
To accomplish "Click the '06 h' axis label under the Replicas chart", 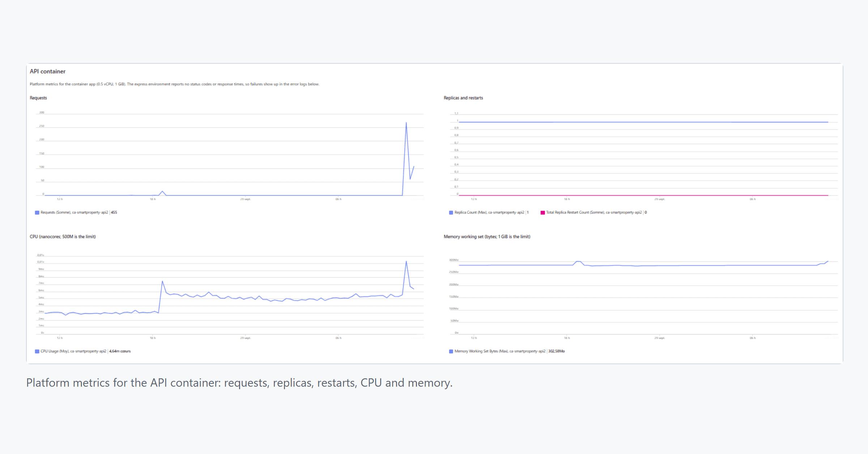I will pos(752,199).
